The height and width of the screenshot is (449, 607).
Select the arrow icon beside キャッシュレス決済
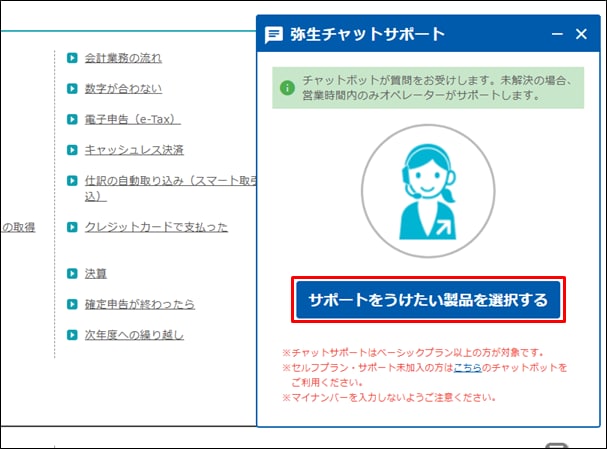click(72, 150)
